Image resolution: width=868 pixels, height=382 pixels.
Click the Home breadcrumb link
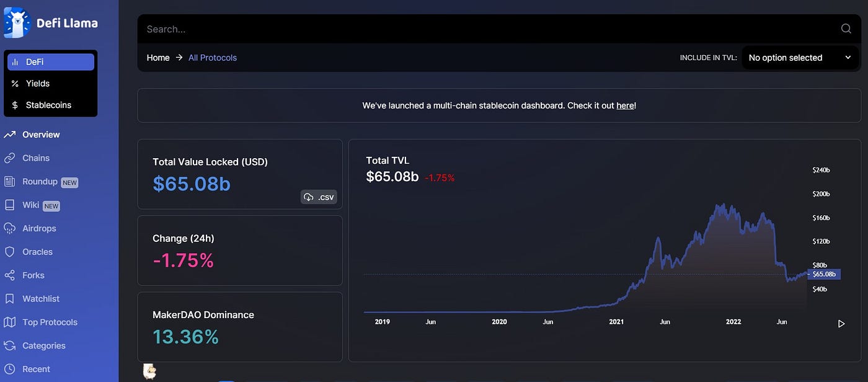tap(158, 58)
